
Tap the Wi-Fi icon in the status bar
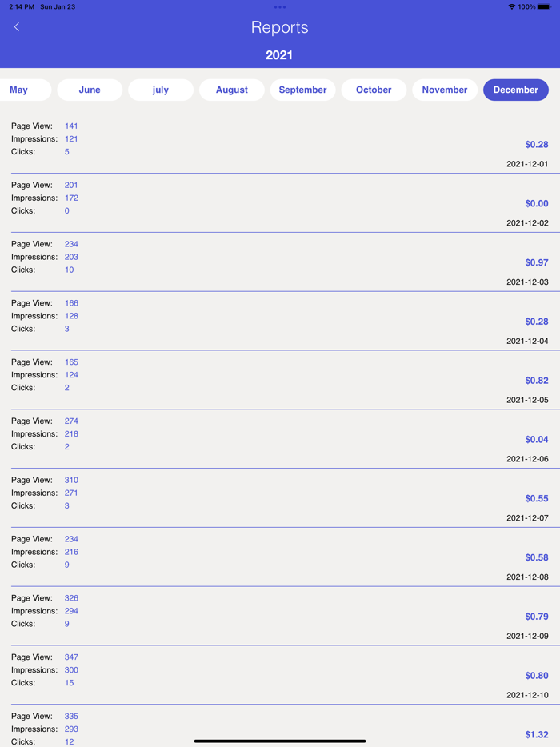(511, 6)
